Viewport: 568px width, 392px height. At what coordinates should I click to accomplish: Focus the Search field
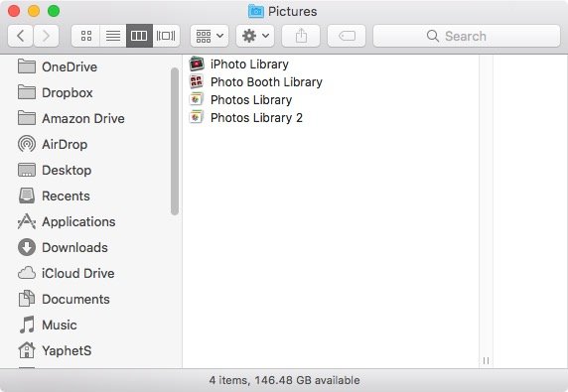tap(467, 36)
